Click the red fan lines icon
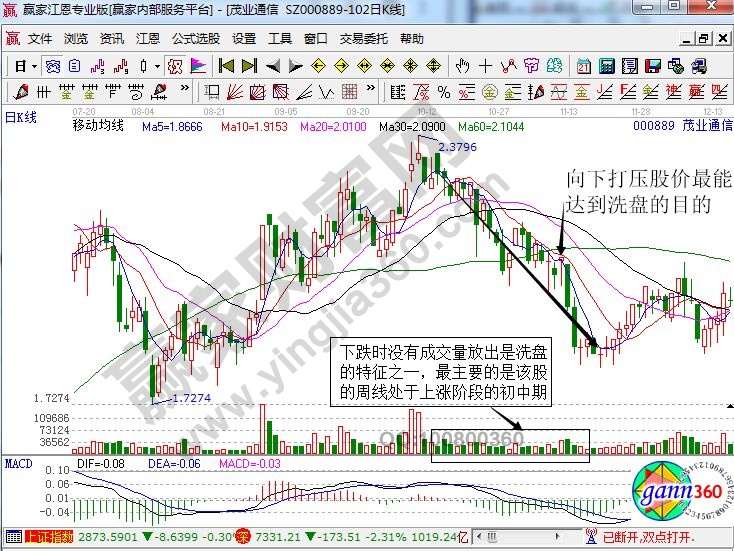Screen dimensions: 734x551 point(235,92)
